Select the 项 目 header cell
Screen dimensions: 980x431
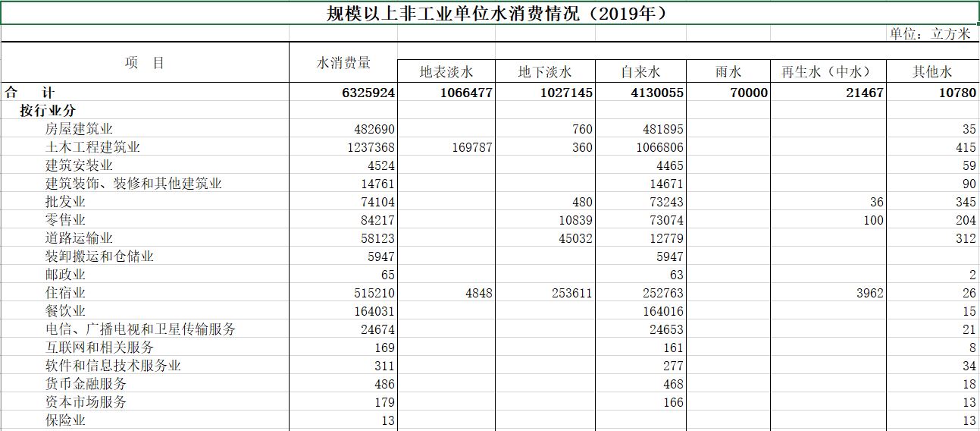(x=145, y=63)
